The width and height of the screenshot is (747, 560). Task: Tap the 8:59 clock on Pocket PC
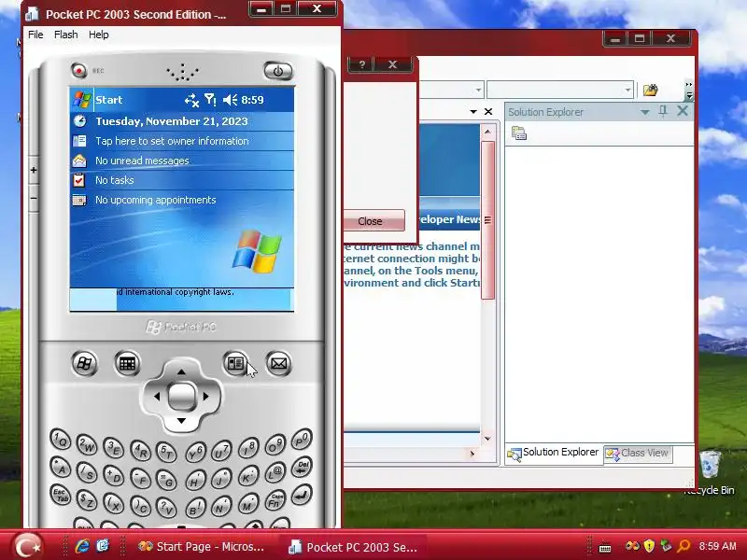[252, 100]
